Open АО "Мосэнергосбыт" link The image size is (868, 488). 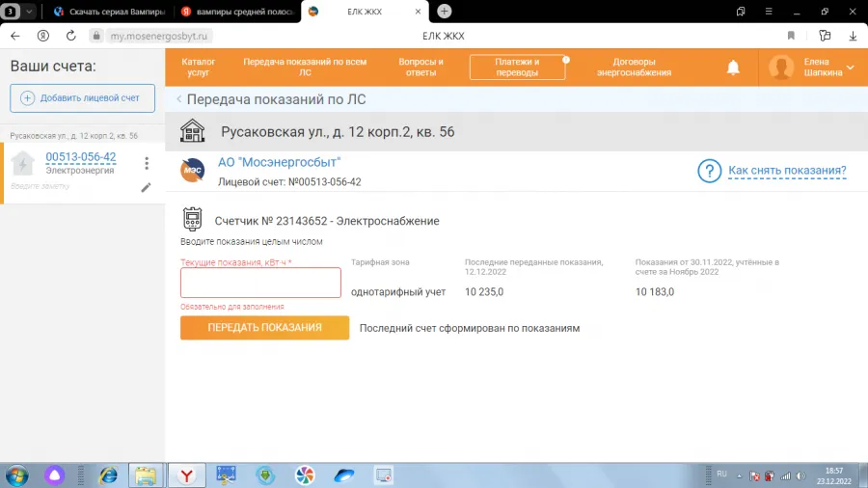pyautogui.click(x=279, y=162)
